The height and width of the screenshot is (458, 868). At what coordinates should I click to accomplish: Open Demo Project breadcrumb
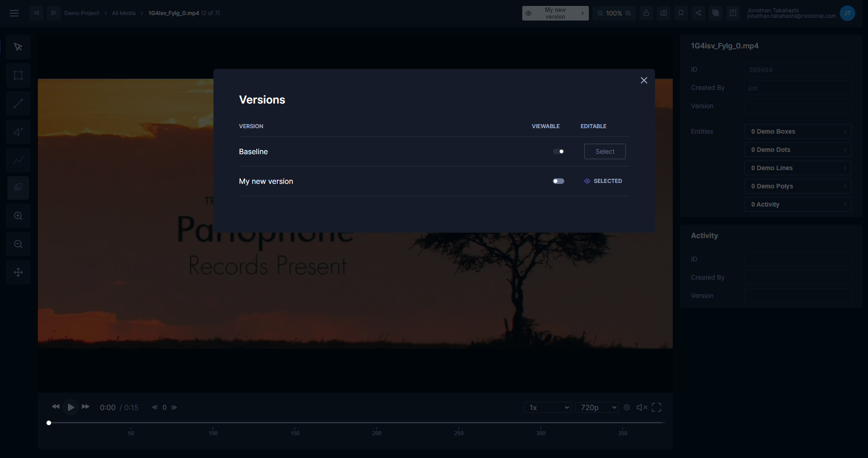tap(82, 13)
